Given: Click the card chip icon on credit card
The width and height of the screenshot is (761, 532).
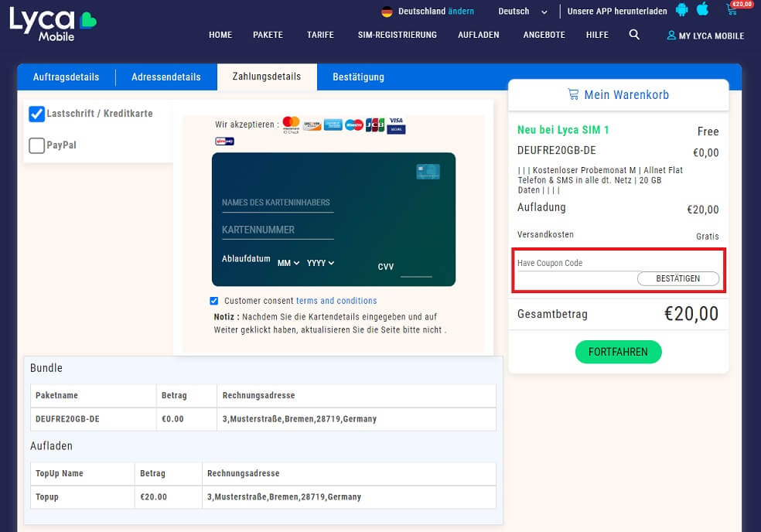Looking at the screenshot, I should (x=428, y=172).
